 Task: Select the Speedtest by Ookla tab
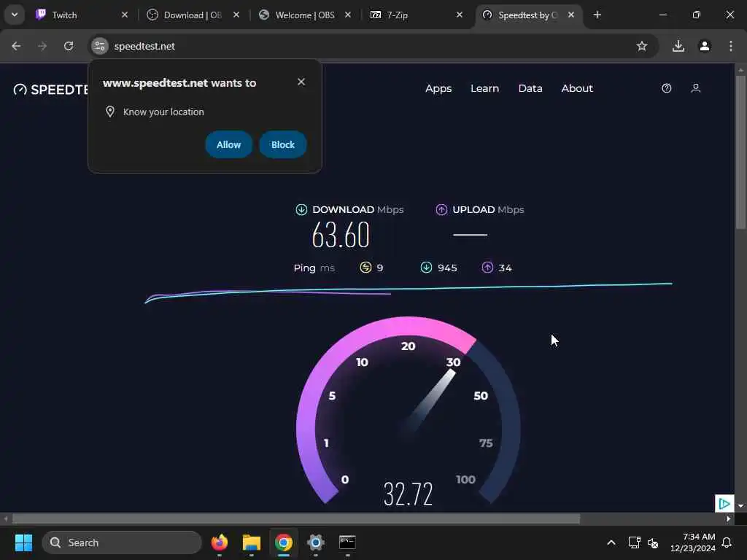(524, 15)
